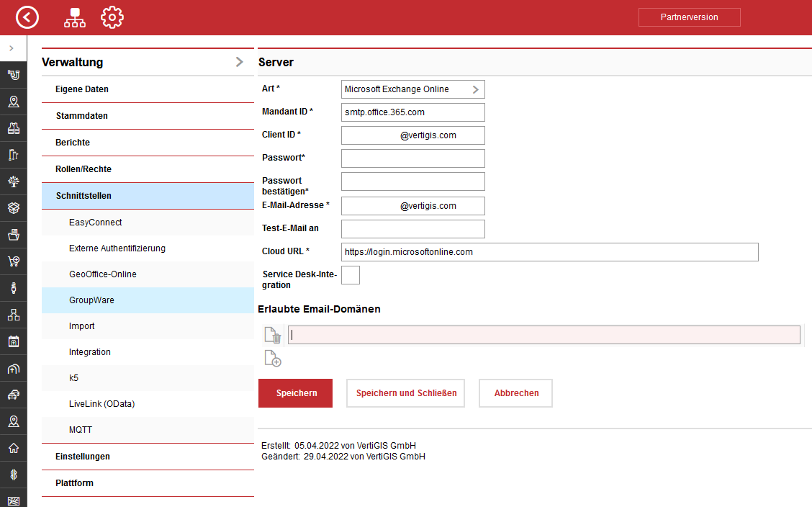Select EasyConnect under Schnittstellen
Viewport: 812px width, 507px height.
point(148,223)
